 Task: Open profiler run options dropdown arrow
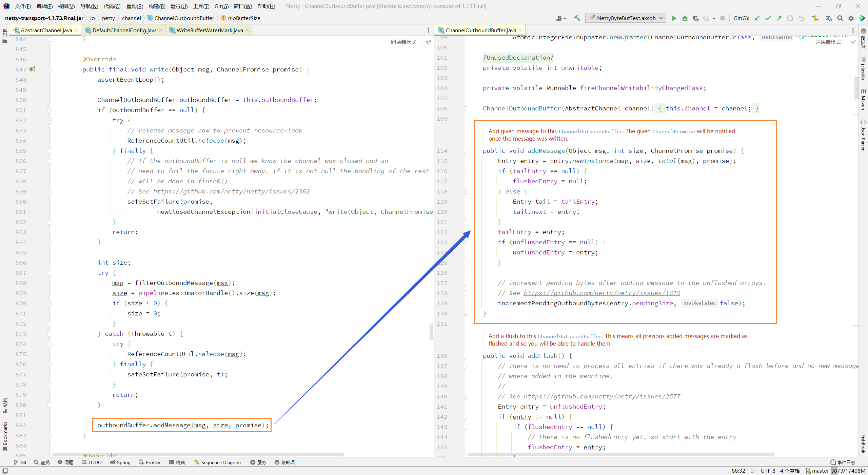click(x=714, y=18)
